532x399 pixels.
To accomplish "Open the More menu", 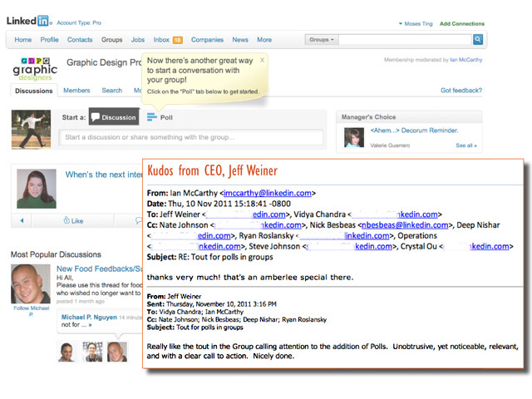I will point(264,40).
